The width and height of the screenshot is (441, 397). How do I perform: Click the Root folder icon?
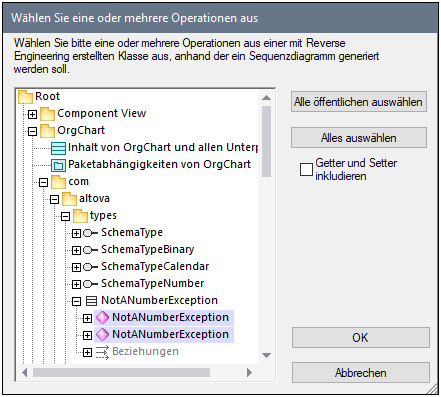pos(26,97)
